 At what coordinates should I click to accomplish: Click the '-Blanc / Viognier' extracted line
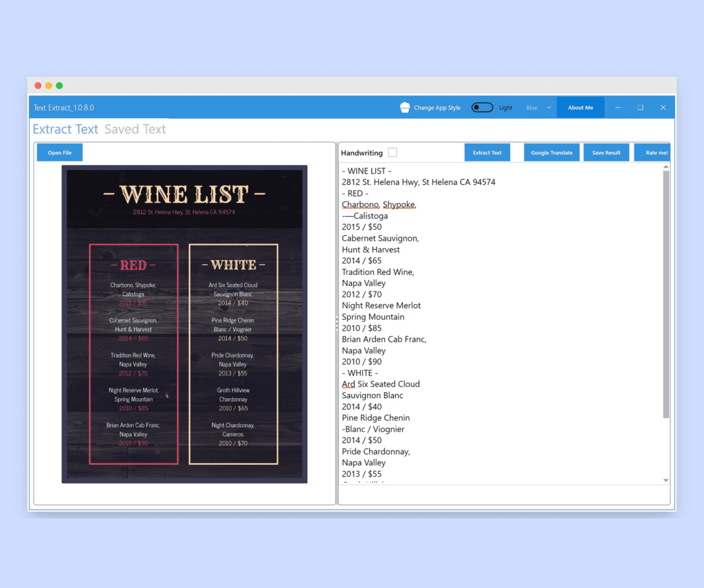pos(373,429)
